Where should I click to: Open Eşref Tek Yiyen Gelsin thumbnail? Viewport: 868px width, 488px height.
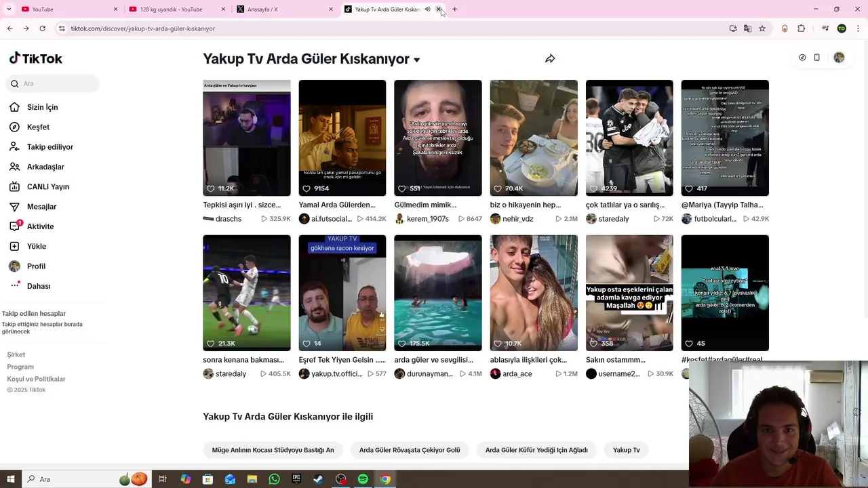tap(342, 293)
